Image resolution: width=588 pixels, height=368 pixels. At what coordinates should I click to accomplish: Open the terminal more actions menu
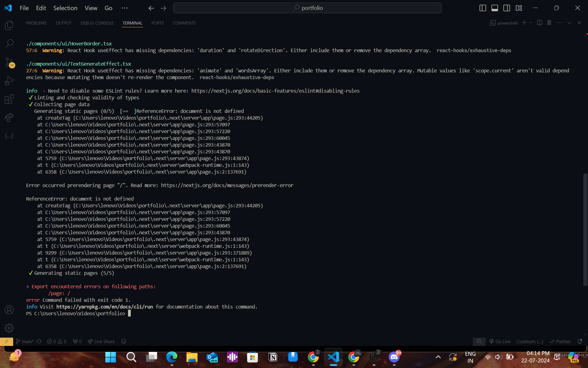pos(560,23)
